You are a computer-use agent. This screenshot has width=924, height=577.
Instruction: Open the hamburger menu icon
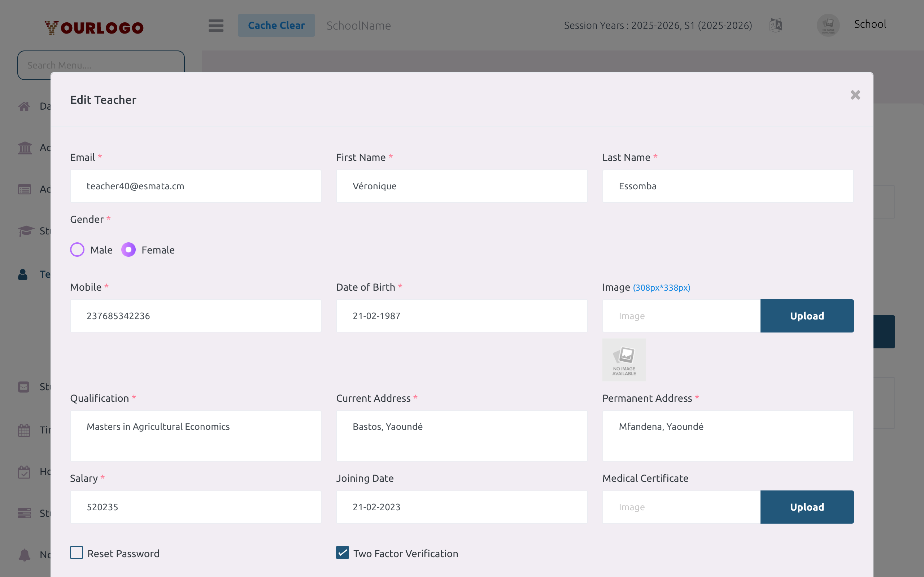(216, 26)
